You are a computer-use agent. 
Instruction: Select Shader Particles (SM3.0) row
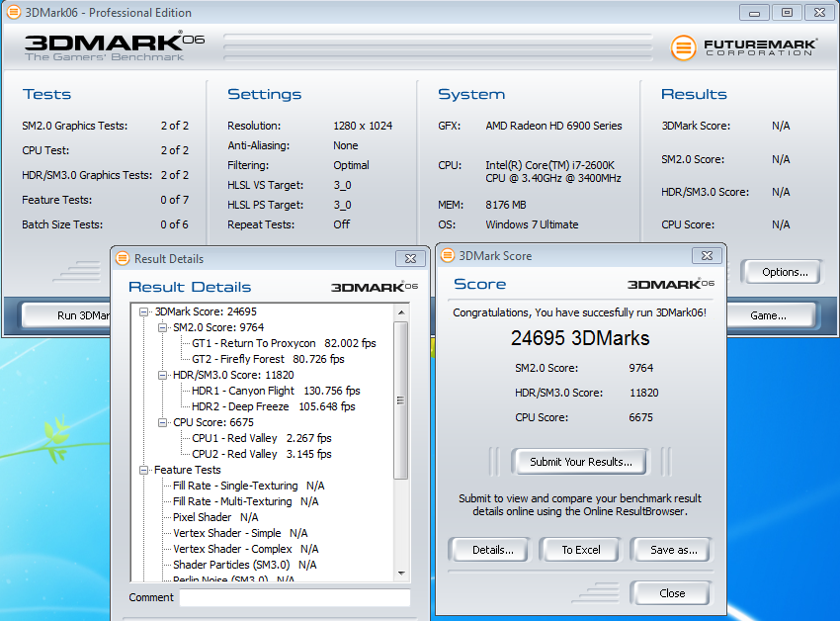[x=244, y=565]
